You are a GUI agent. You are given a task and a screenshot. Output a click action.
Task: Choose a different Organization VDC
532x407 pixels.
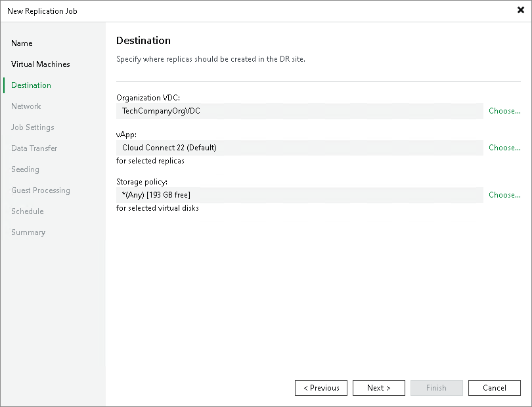504,111
